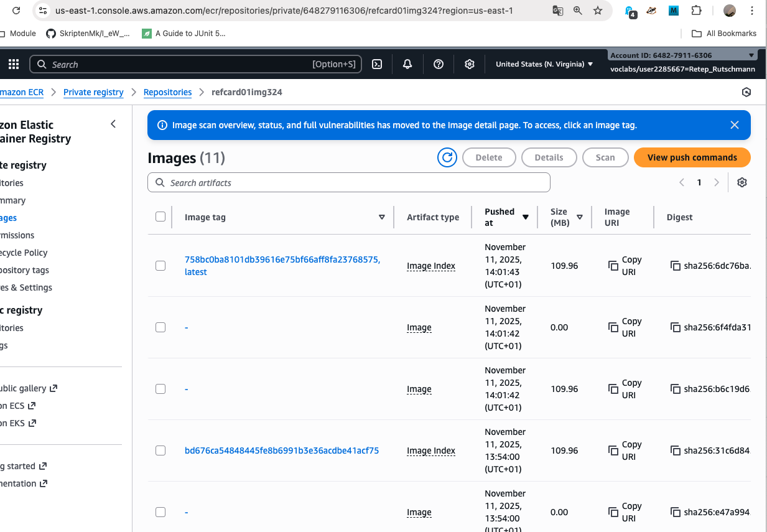Open the browser extensions puzzle icon

[696, 11]
